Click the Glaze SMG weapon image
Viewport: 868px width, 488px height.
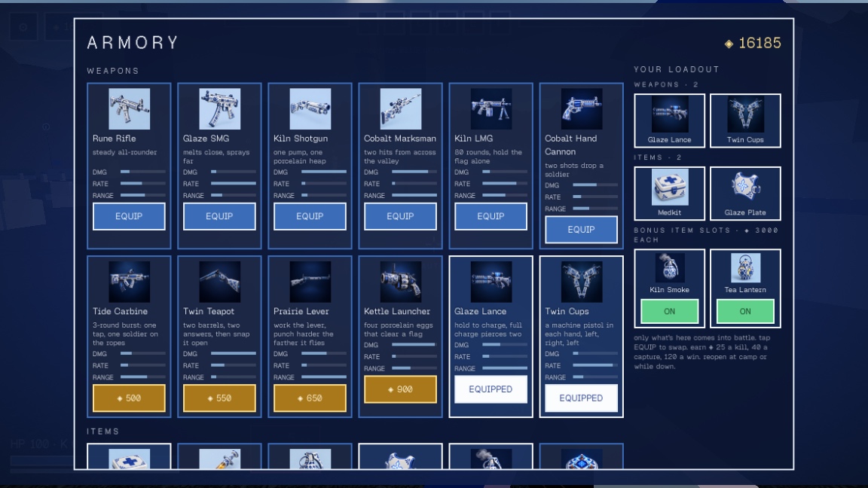tap(219, 109)
